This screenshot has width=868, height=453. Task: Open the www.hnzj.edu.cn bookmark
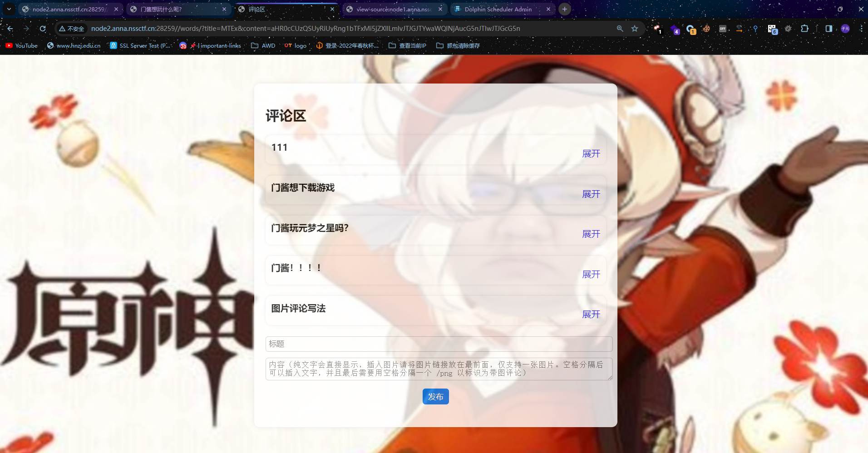(x=74, y=46)
